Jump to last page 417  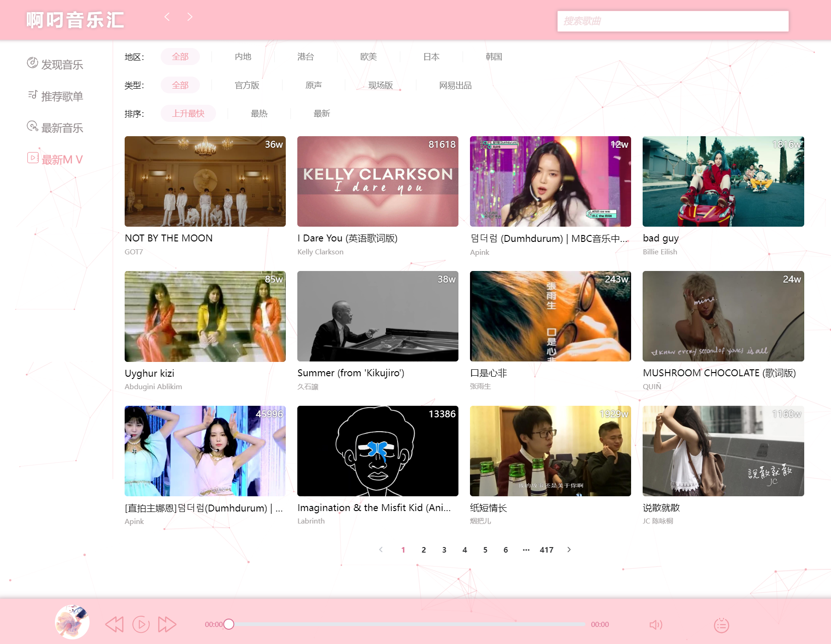[547, 550]
